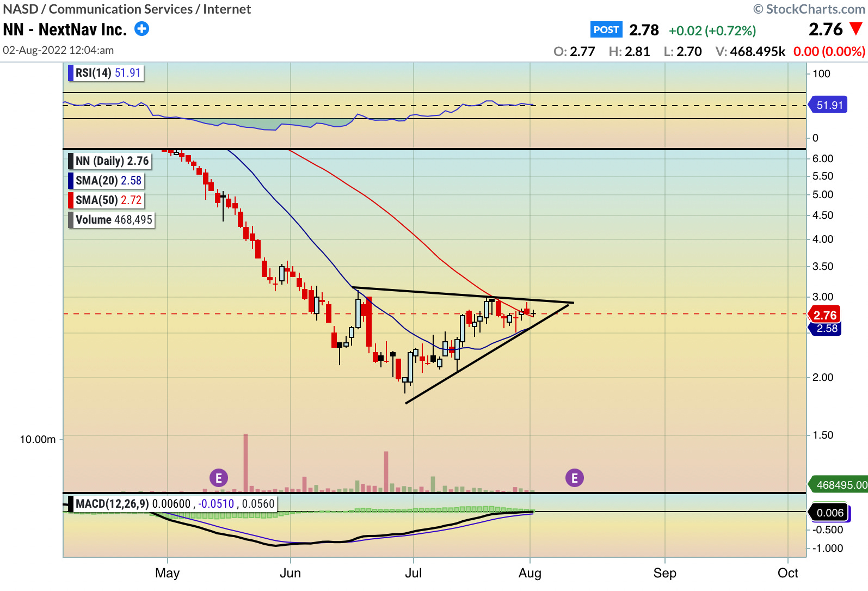868x591 pixels.
Task: Click the right purple E earnings marker
Action: [574, 478]
